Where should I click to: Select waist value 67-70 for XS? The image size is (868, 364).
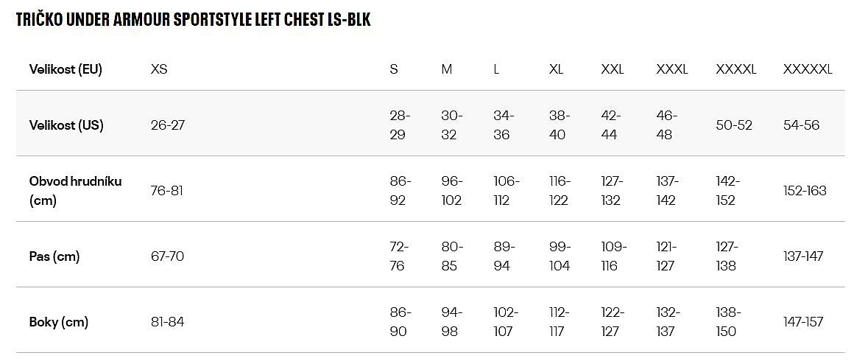point(167,256)
